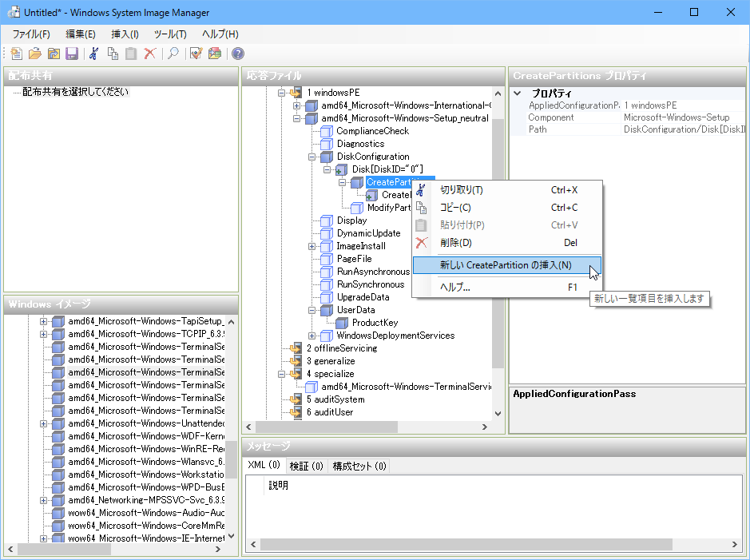Choose ヘルプ... from context menu

[506, 287]
